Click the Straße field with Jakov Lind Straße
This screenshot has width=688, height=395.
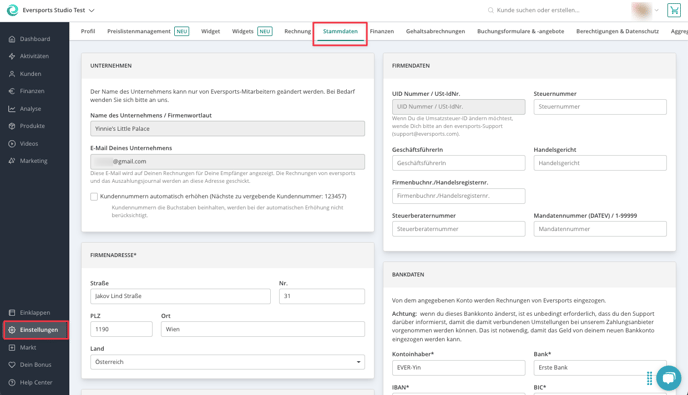click(180, 296)
